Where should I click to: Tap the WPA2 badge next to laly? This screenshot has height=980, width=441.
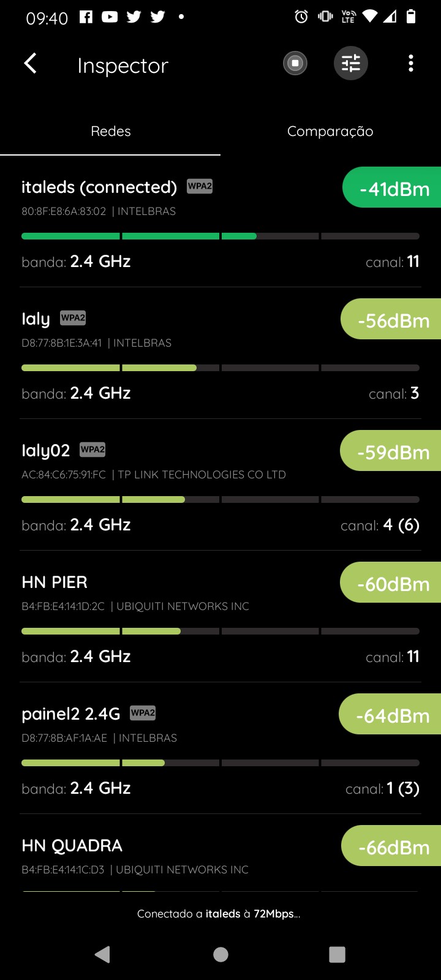pyautogui.click(x=73, y=318)
